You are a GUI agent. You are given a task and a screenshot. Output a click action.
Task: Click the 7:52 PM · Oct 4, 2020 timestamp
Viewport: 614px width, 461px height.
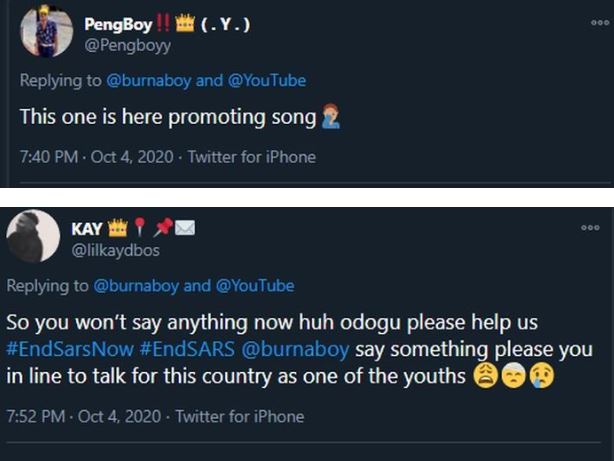[85, 416]
